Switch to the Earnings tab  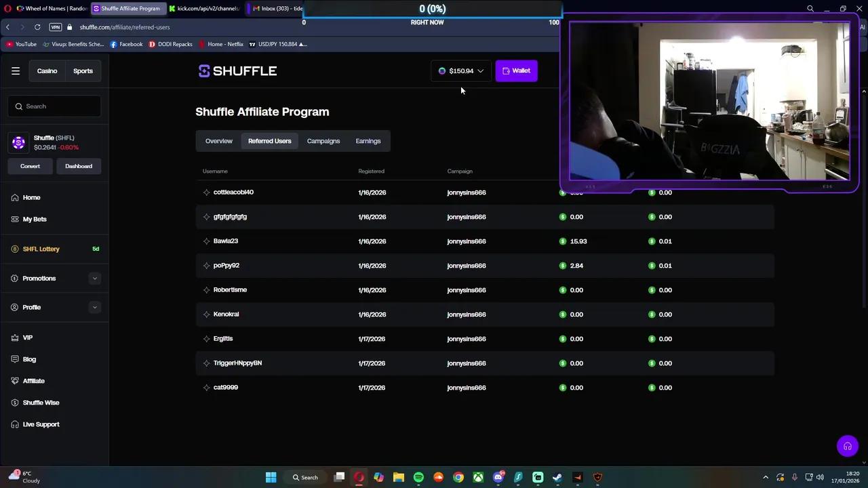pyautogui.click(x=368, y=141)
